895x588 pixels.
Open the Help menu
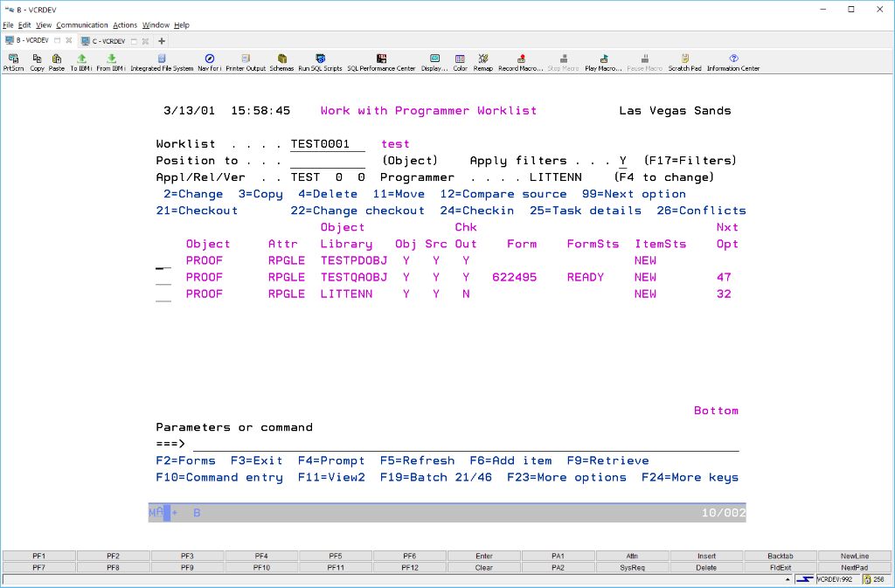click(x=182, y=25)
